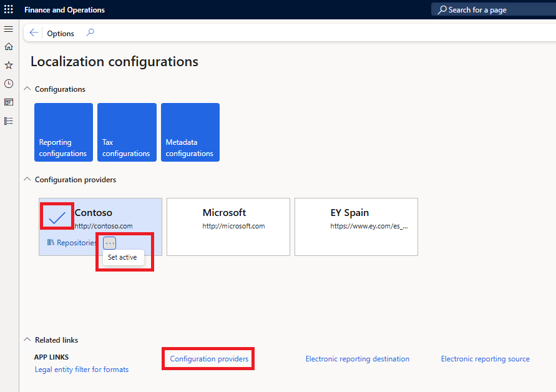Click the Contoso active checkmark
The height and width of the screenshot is (392, 556).
[57, 217]
